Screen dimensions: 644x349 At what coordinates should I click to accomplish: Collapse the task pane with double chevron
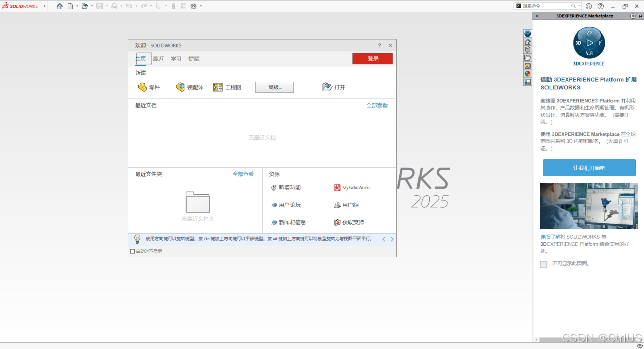point(537,16)
